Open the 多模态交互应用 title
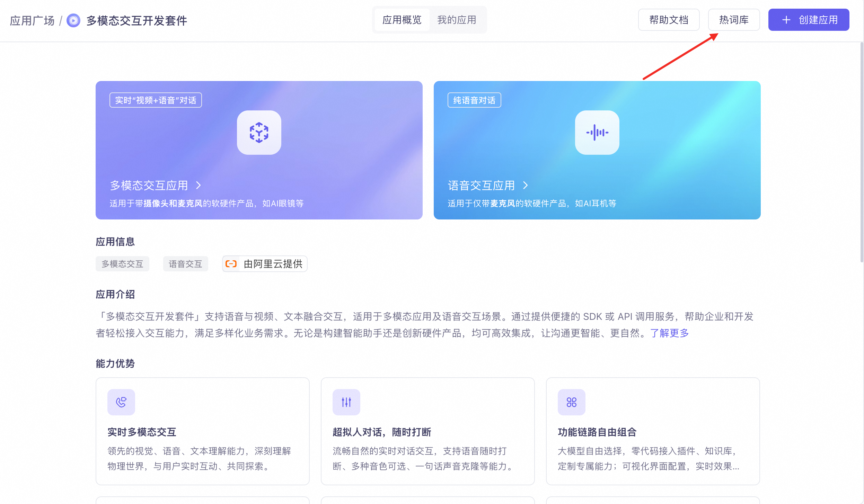Image resolution: width=864 pixels, height=504 pixels. pos(149,186)
